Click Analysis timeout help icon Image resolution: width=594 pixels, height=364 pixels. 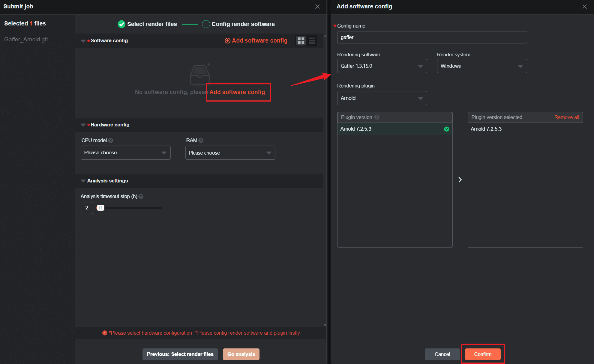point(141,197)
